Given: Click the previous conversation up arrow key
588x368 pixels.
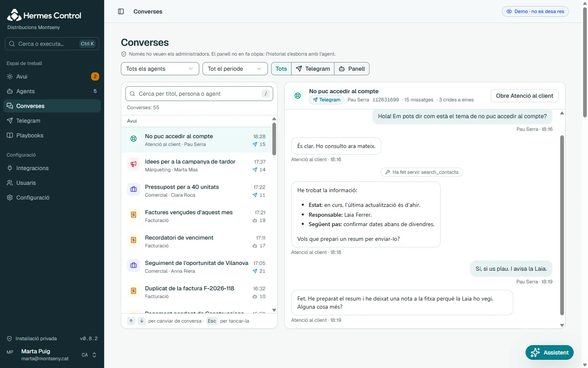Looking at the screenshot, I should [131, 321].
